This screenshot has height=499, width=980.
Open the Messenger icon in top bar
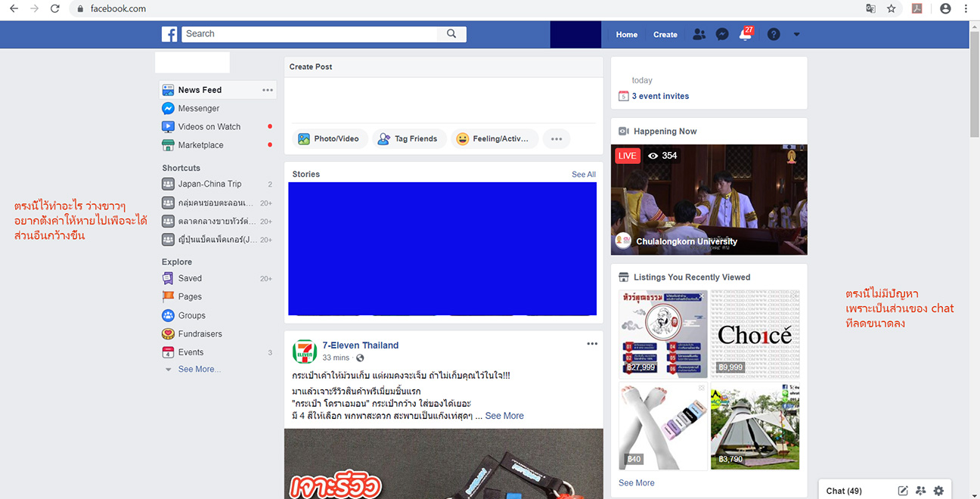pos(722,34)
